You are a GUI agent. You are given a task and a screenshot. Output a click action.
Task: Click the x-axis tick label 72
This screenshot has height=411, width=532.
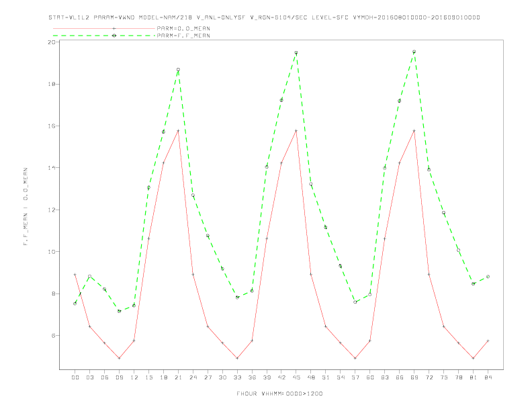429,377
